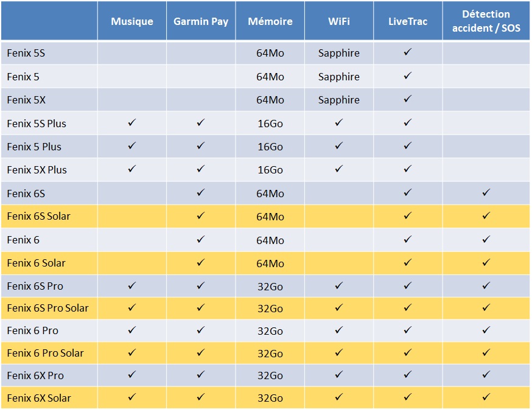This screenshot has height=412, width=532.
Task: Click the Musique column header
Action: click(131, 21)
